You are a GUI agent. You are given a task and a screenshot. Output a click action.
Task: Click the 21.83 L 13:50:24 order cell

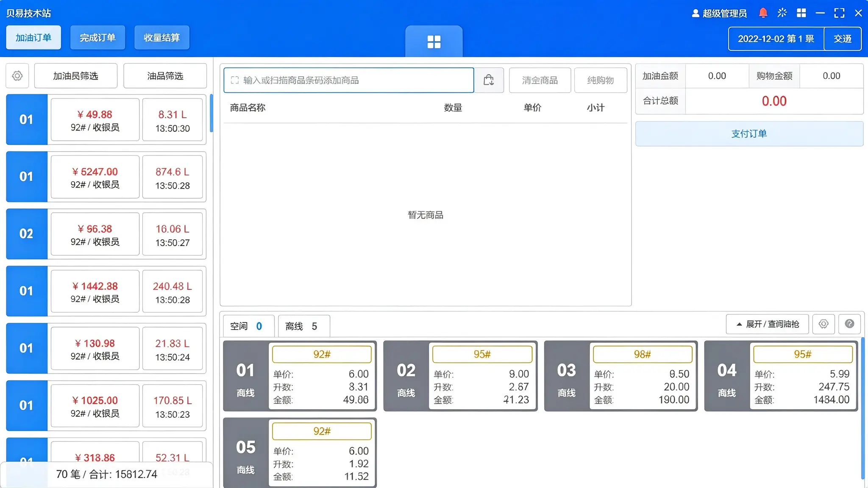pos(172,349)
